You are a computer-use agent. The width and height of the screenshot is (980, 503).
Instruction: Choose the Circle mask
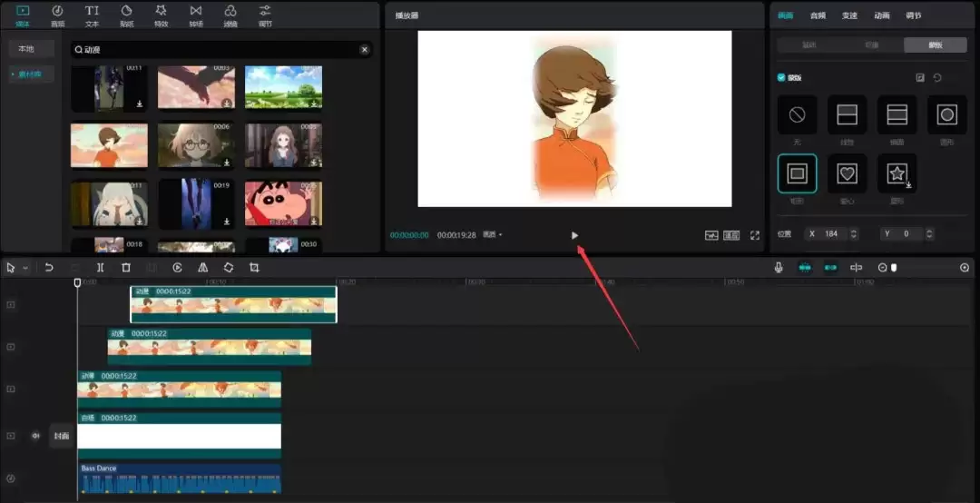946,114
